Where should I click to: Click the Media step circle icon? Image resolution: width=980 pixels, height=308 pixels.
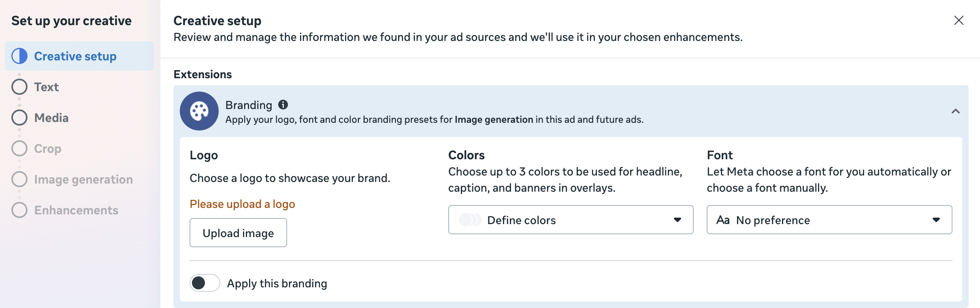pos(19,118)
